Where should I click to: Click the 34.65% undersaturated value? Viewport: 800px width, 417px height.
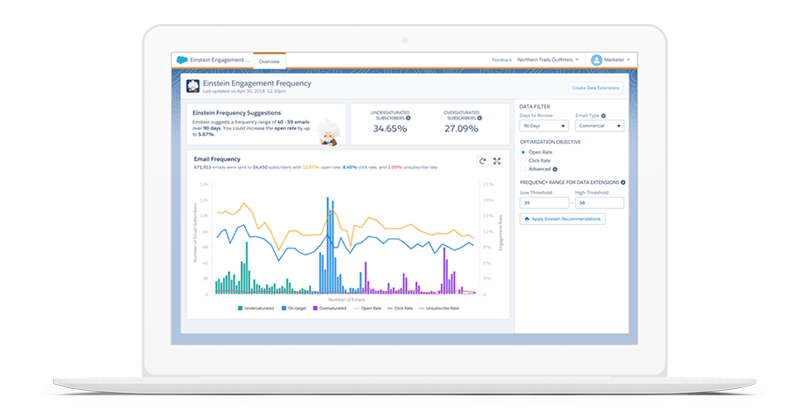coord(390,129)
